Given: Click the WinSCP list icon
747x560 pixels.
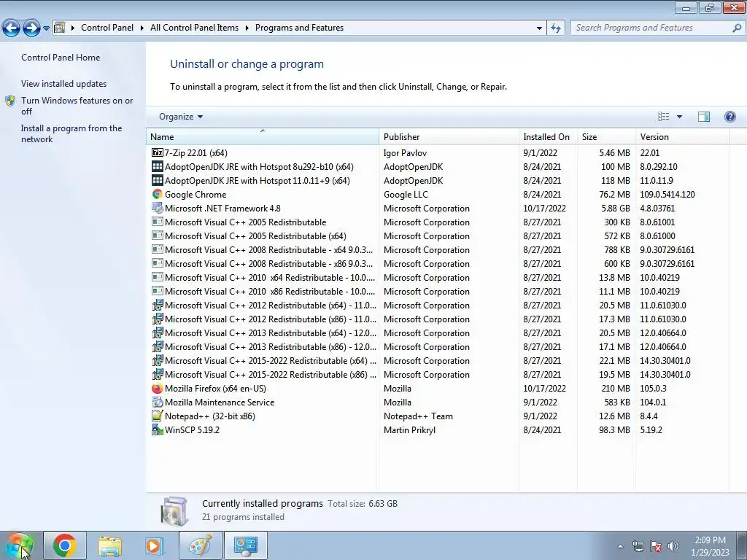Looking at the screenshot, I should 158,430.
